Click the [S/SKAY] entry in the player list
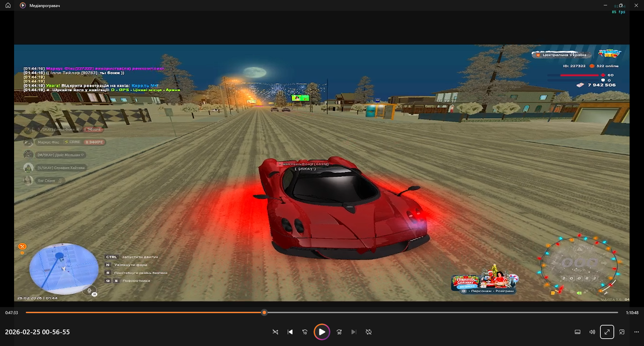This screenshot has width=644, height=346. coord(54,167)
